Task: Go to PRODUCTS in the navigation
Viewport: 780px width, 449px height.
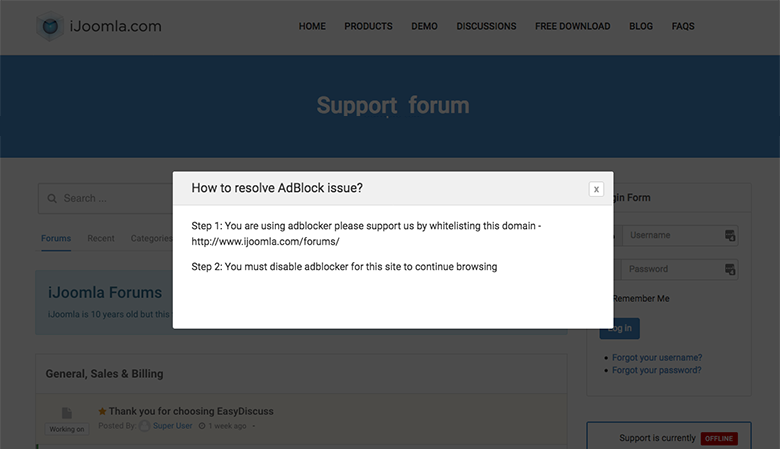Action: 368,26
